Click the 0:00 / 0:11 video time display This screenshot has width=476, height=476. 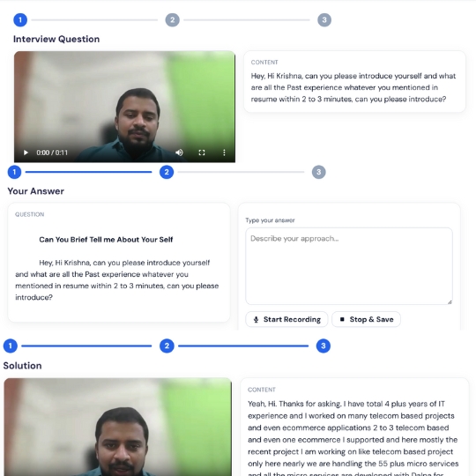pyautogui.click(x=52, y=152)
